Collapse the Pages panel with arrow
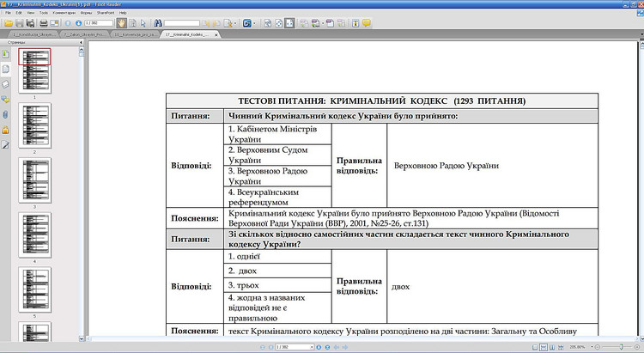Image resolution: width=644 pixels, height=353 pixels. [79, 42]
